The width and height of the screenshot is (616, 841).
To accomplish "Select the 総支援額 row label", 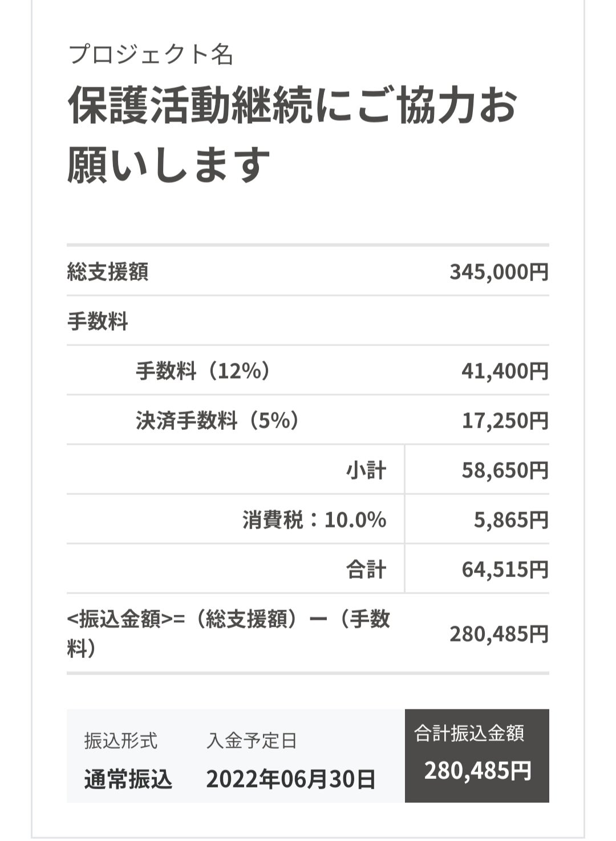I will (x=108, y=272).
